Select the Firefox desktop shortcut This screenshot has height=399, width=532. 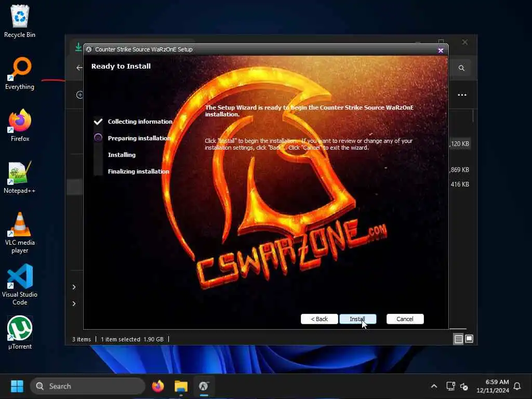pos(20,126)
